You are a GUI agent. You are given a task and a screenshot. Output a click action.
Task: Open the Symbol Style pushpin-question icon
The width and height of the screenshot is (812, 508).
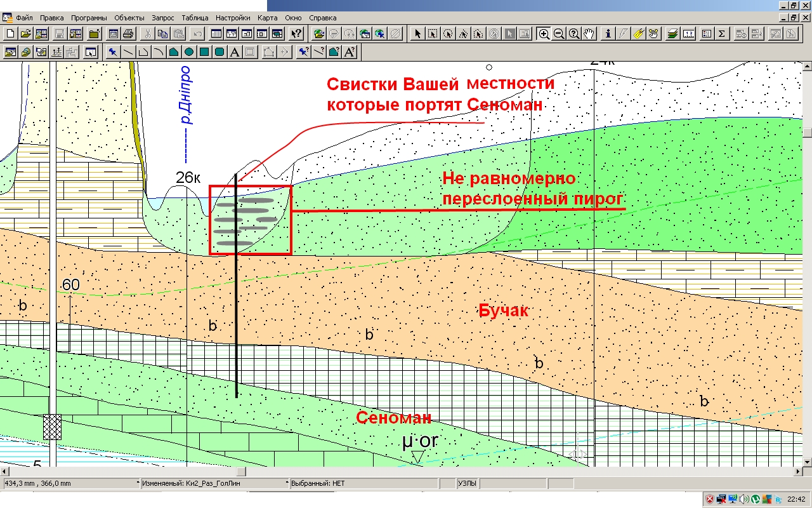tap(304, 52)
